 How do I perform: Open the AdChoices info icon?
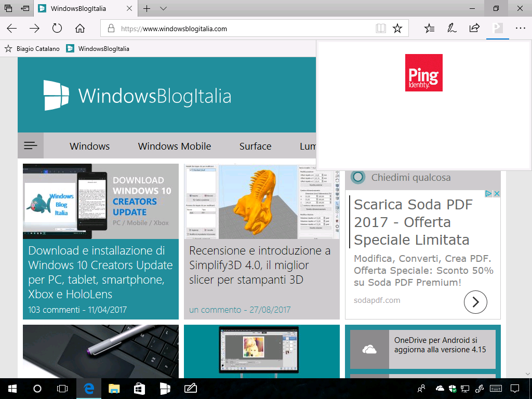488,194
